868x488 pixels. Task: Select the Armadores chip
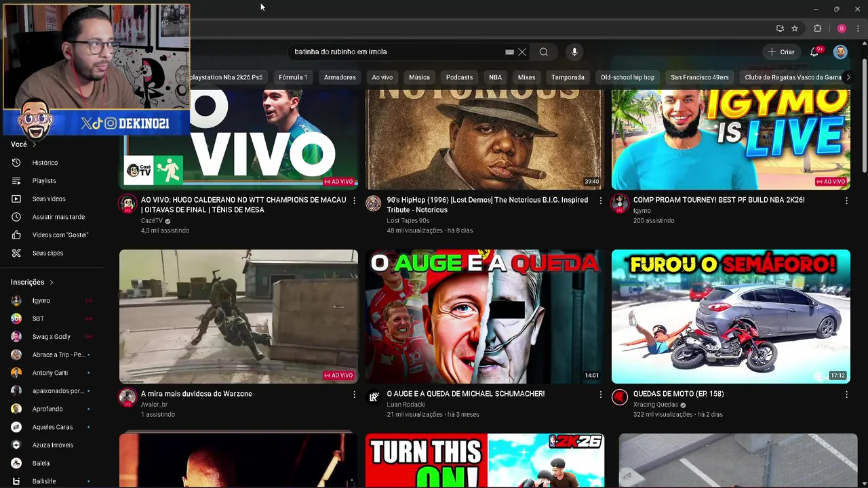coord(340,77)
